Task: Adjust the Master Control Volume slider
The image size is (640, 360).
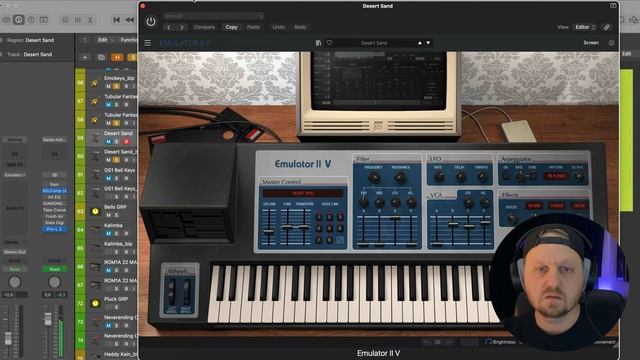Action: tap(268, 231)
